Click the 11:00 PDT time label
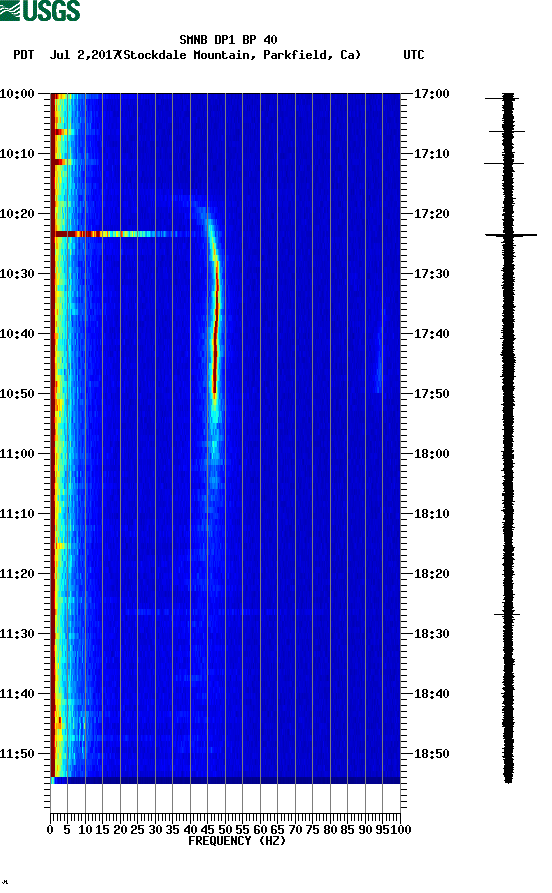 18,454
